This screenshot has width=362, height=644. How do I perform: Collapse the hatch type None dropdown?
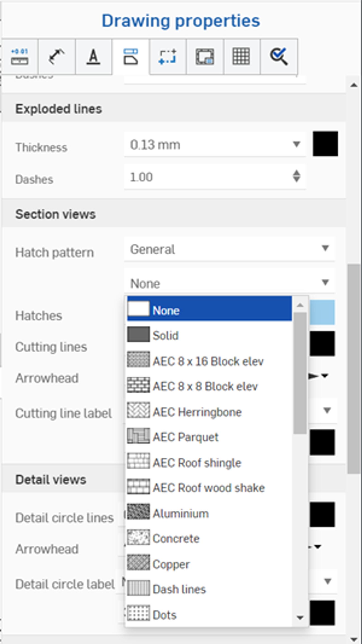229,283
